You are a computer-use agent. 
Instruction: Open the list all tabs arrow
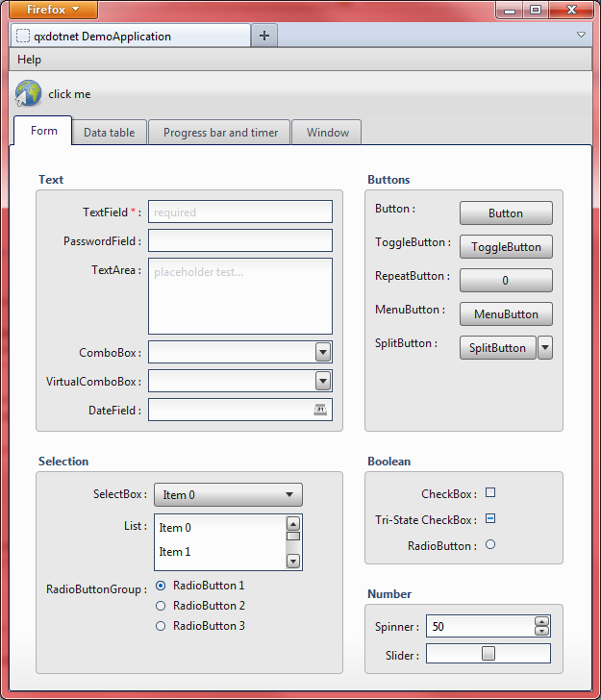click(x=581, y=35)
